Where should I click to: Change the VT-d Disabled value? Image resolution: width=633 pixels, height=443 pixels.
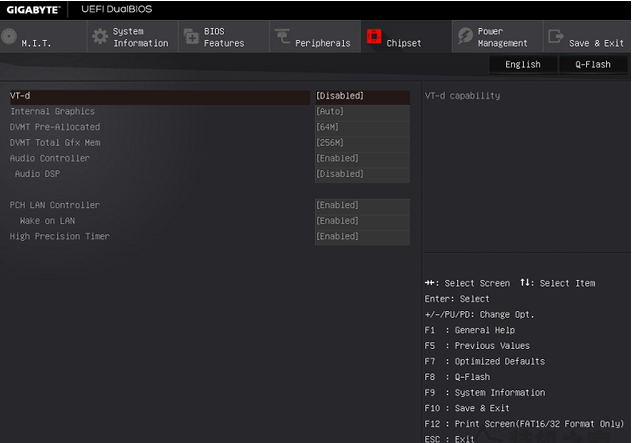[363, 96]
